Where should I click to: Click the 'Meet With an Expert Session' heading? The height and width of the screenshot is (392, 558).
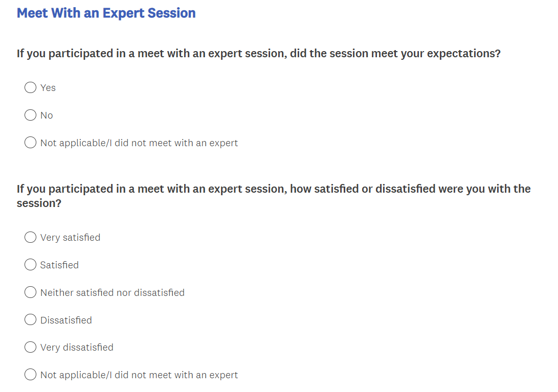106,13
